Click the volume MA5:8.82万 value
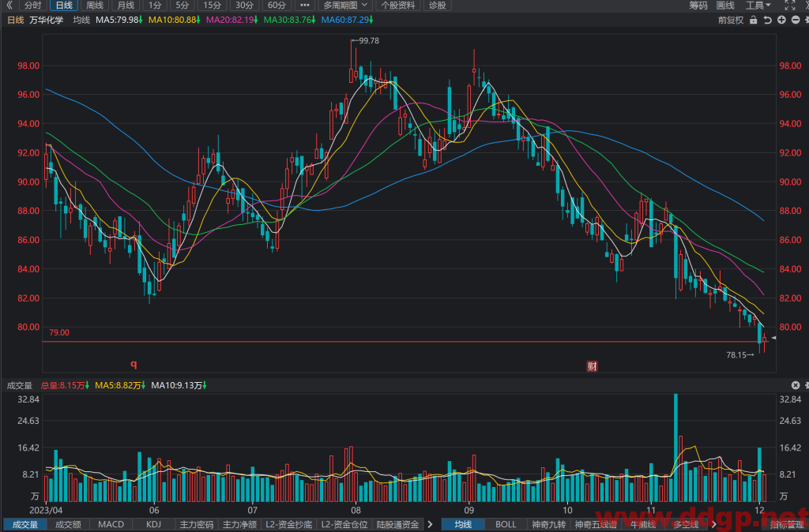This screenshot has width=809, height=532. click(120, 386)
